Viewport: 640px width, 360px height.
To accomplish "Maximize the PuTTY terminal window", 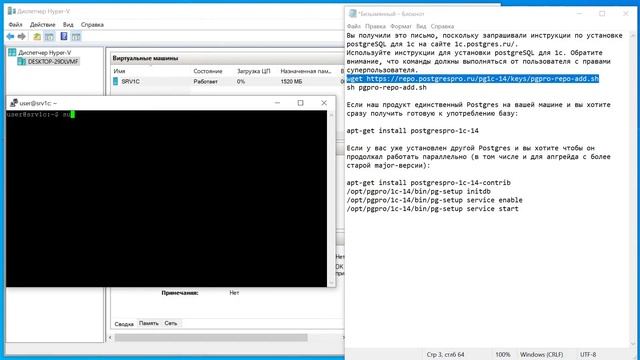I will [300, 103].
